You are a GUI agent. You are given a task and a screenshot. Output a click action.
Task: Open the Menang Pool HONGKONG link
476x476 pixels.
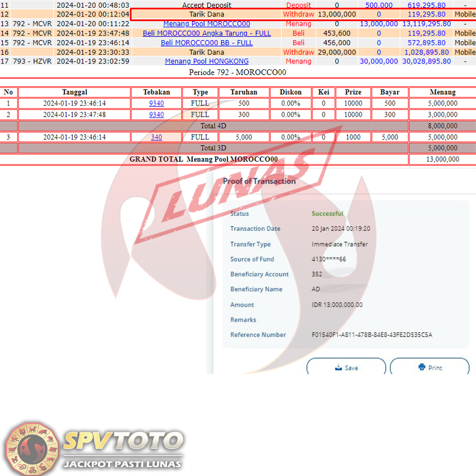tap(207, 61)
